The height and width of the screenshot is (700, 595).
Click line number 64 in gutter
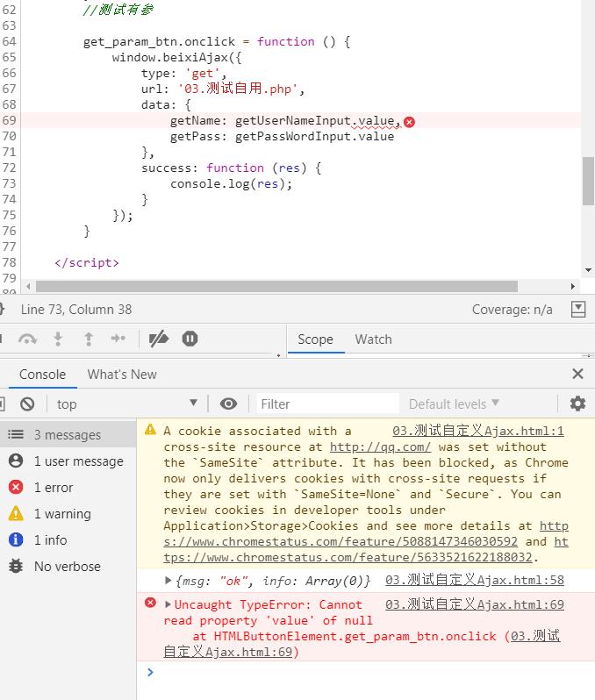click(x=10, y=41)
